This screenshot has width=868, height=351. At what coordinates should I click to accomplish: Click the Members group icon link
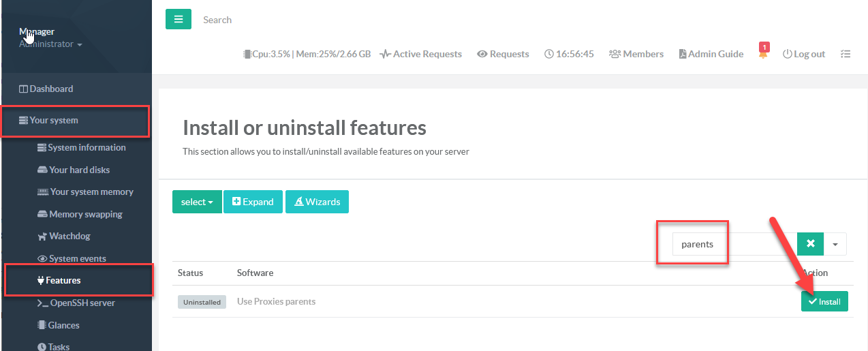636,54
